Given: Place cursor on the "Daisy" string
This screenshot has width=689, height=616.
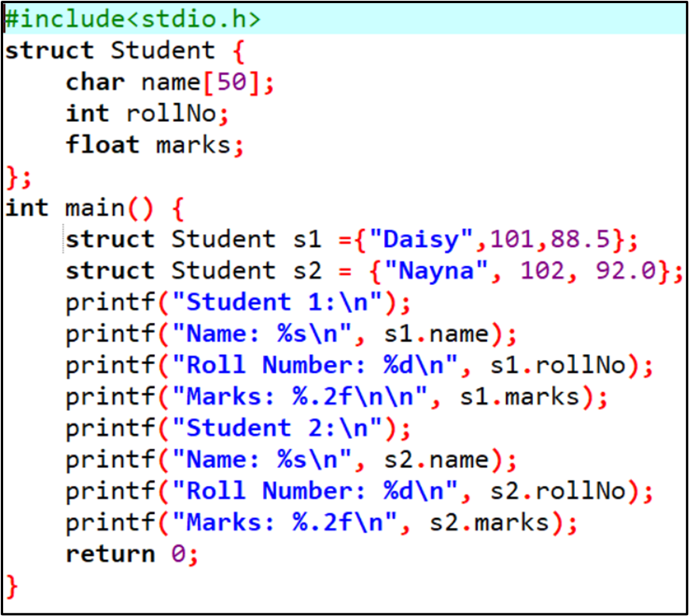Looking at the screenshot, I should [x=427, y=239].
